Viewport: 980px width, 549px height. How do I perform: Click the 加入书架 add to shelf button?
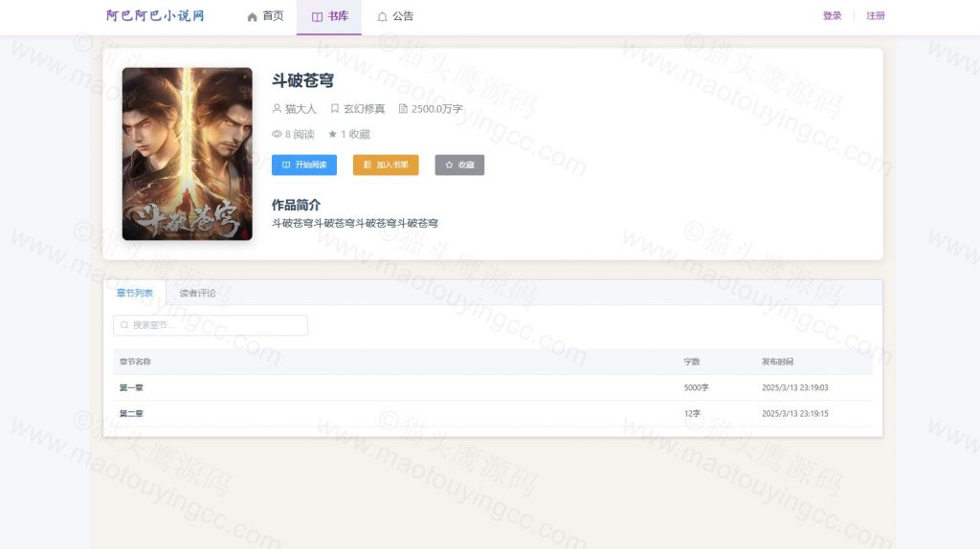pyautogui.click(x=386, y=165)
